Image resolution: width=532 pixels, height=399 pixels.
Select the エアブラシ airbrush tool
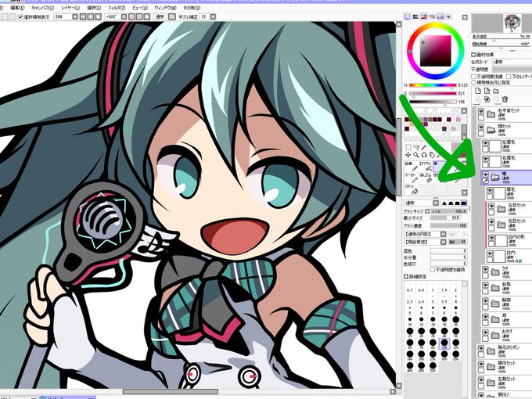[x=426, y=167]
